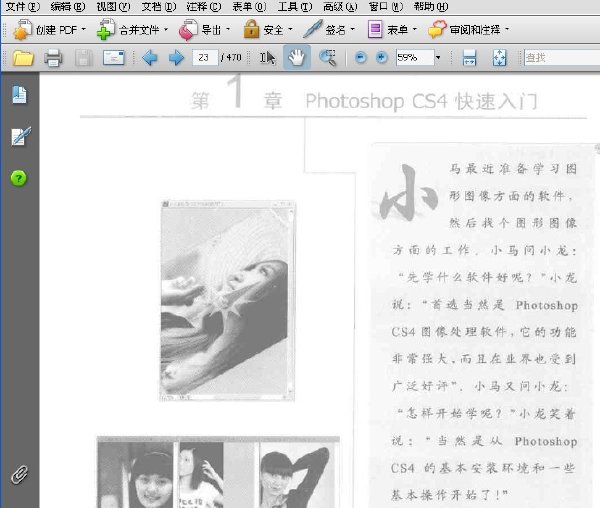
Task: Open the Pages panel in sidebar
Action: click(19, 94)
